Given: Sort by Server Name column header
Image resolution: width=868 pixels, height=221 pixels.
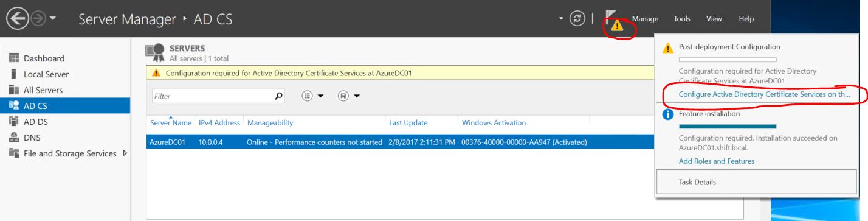Looking at the screenshot, I should [170, 123].
